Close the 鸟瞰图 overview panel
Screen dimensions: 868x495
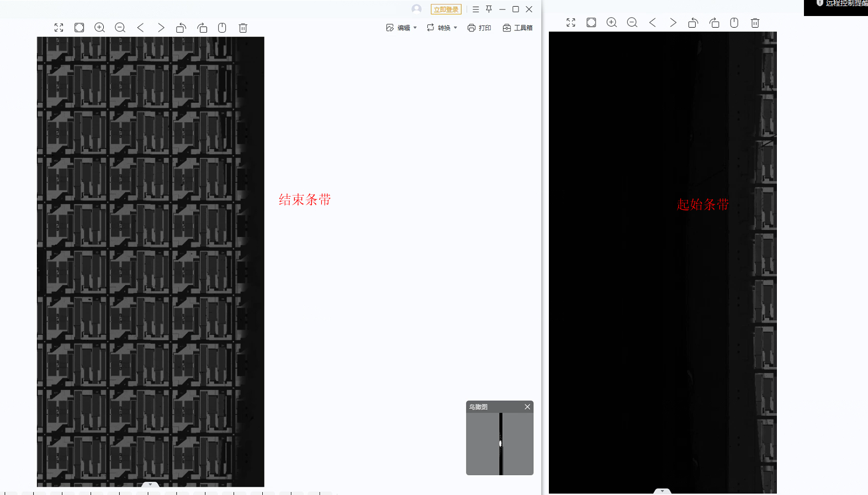pyautogui.click(x=527, y=407)
